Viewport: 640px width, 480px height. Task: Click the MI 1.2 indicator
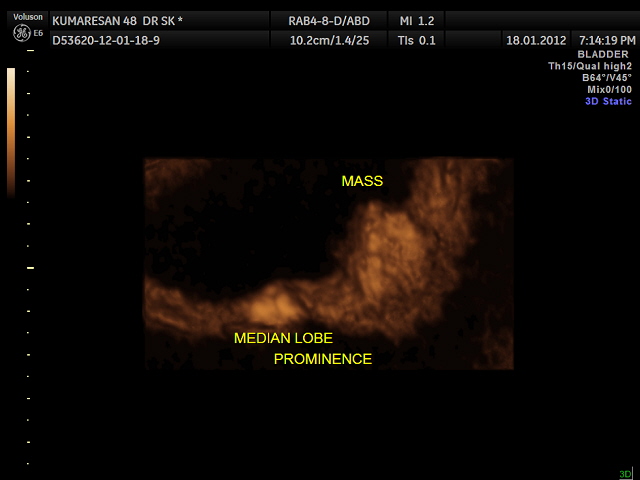point(414,21)
